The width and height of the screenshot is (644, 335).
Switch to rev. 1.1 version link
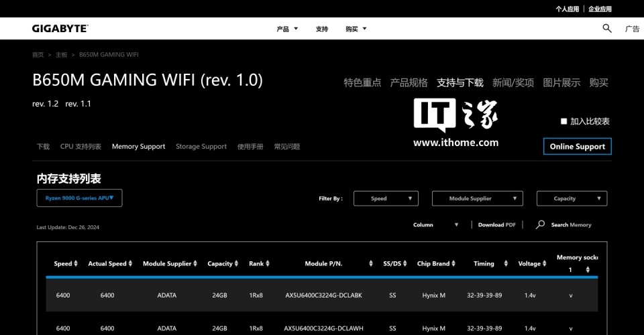[78, 104]
